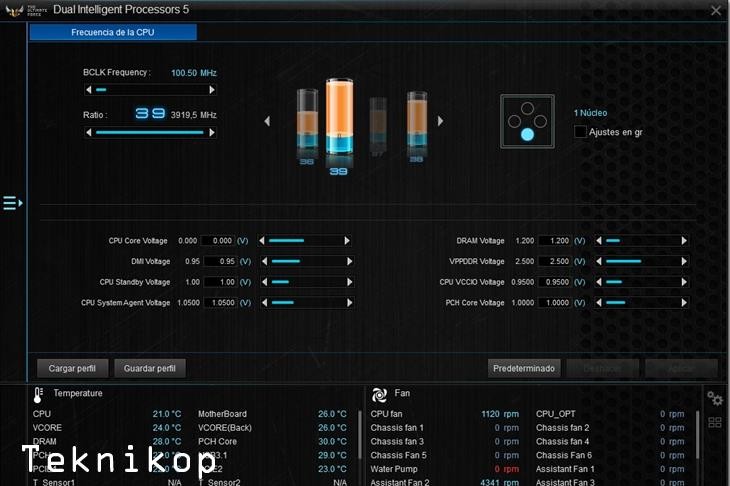Decrease Ratio with the left arrow
Image resolution: width=730 pixels, height=486 pixels.
(x=87, y=132)
